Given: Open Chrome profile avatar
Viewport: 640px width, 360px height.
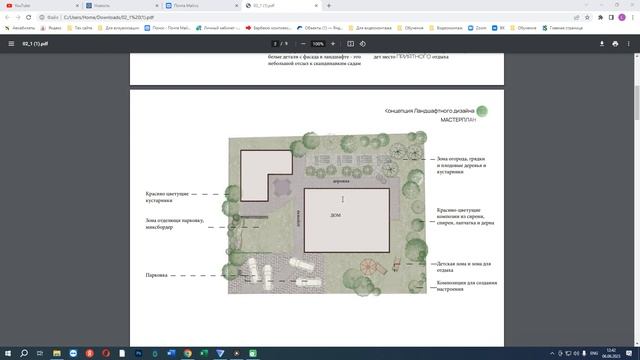Looking at the screenshot, I should [622, 18].
